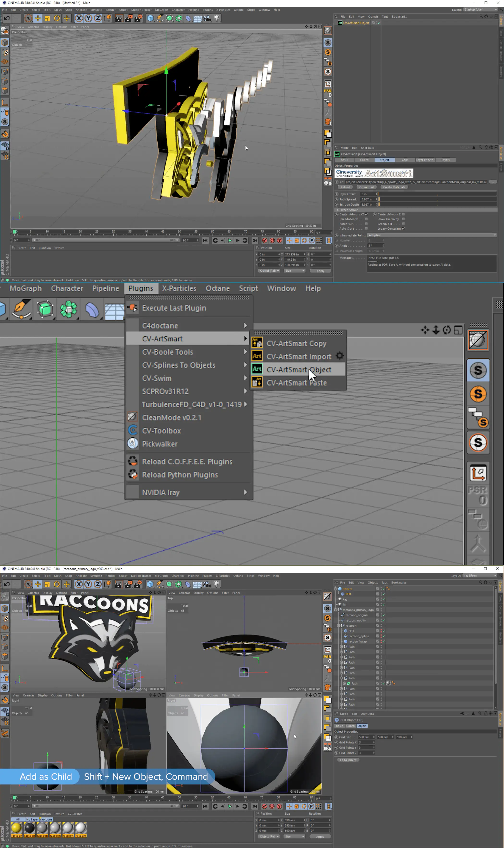Toggle Y axis lock in bottom window toolbar
The height and width of the screenshot is (848, 504).
pyautogui.click(x=88, y=584)
